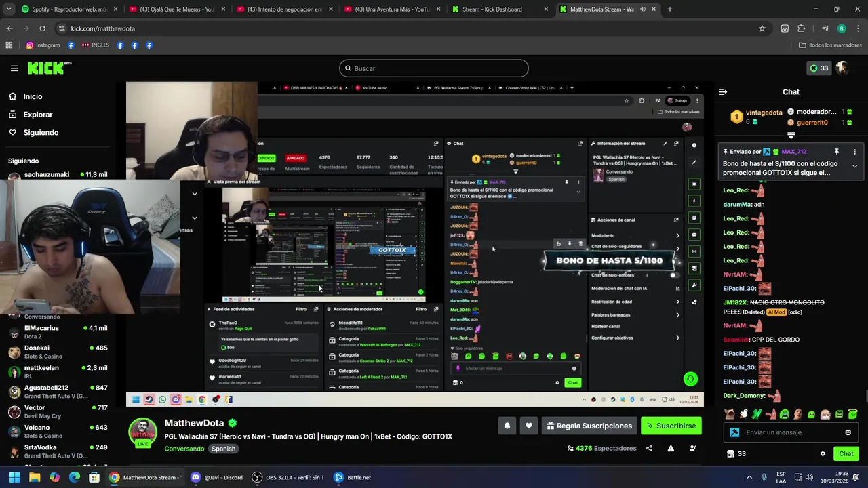
Task: Bookmark this page with star icon
Action: tap(762, 28)
